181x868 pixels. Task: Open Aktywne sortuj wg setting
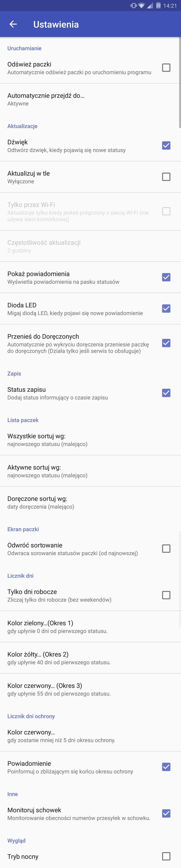click(x=90, y=471)
